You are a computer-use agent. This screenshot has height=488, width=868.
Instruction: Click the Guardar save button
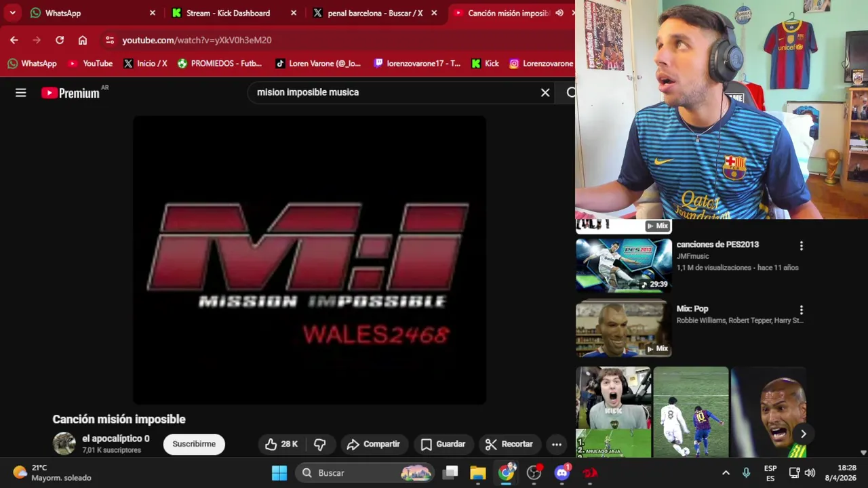pos(443,444)
